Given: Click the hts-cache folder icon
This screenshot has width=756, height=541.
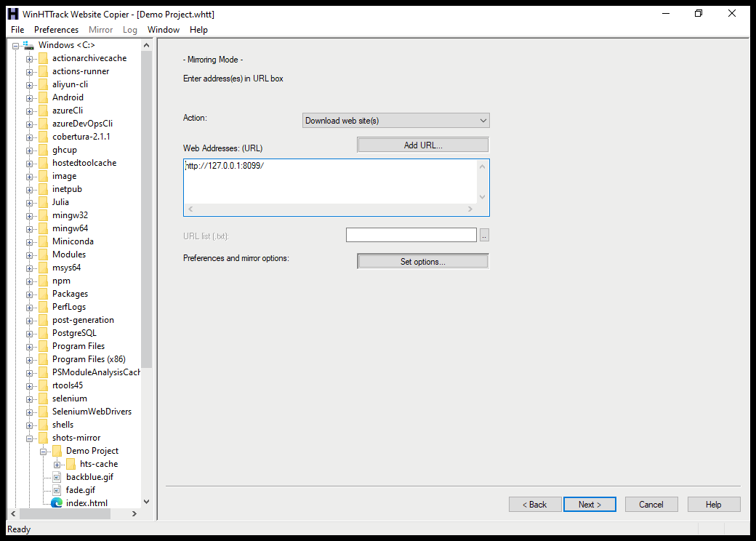Looking at the screenshot, I should point(71,464).
